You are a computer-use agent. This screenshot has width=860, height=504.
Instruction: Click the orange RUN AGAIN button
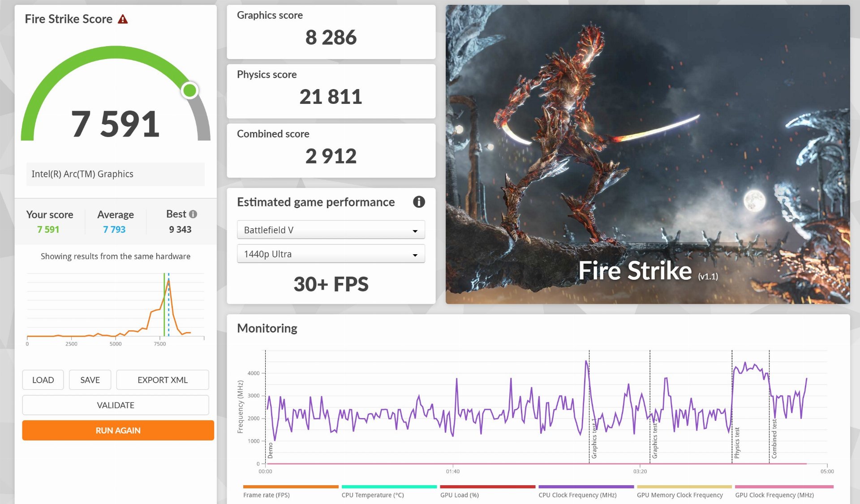click(118, 431)
